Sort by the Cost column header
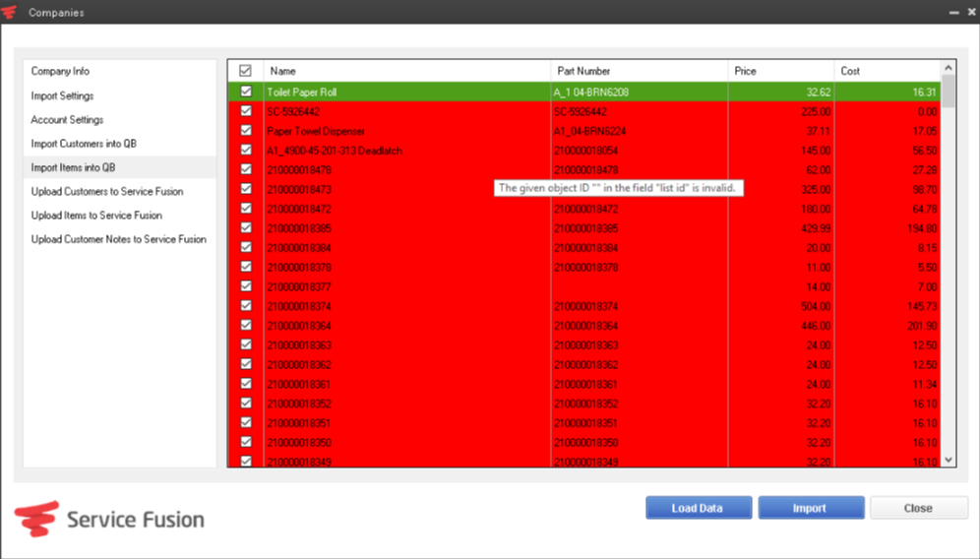 click(x=887, y=71)
